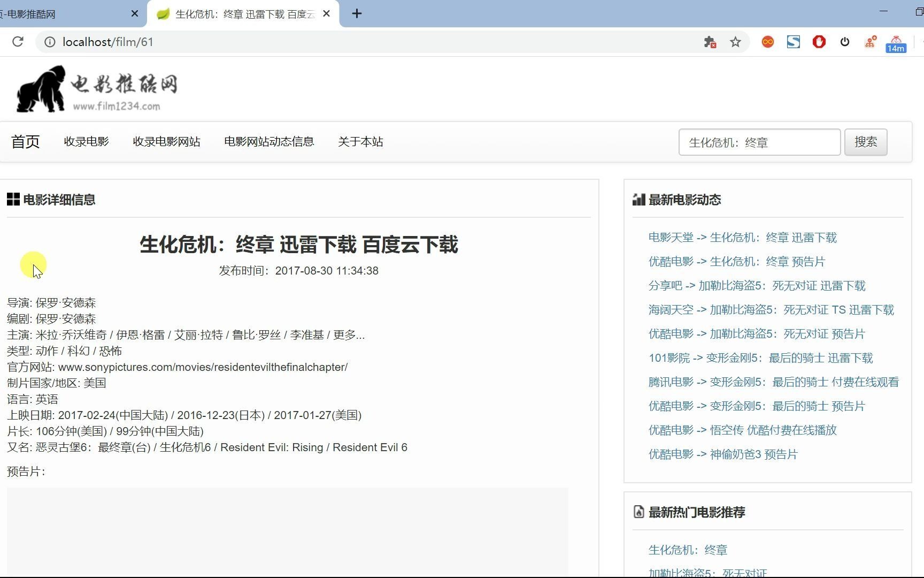Click the 语言: 英语 line
This screenshot has width=924, height=578.
[x=33, y=399]
